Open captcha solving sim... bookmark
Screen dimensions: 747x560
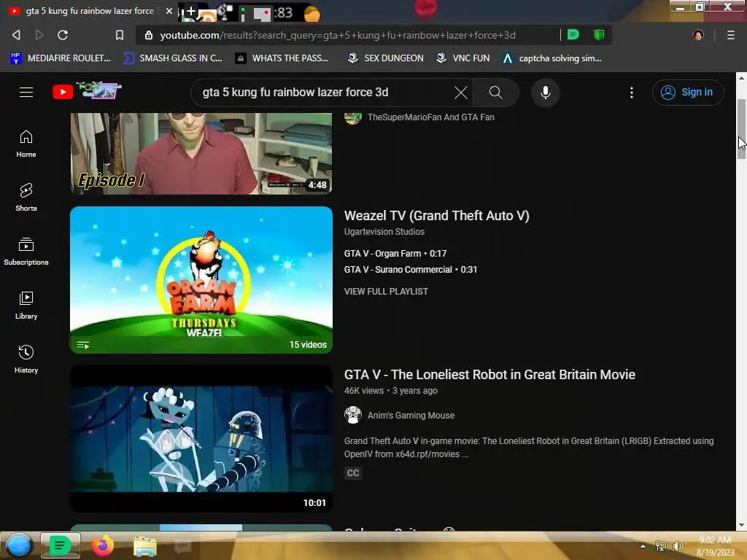(x=552, y=58)
